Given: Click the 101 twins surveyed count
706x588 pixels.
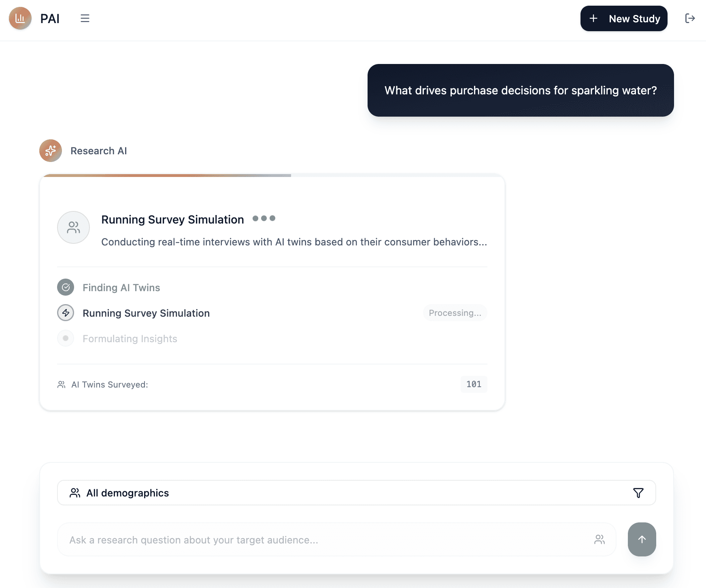Looking at the screenshot, I should point(474,384).
